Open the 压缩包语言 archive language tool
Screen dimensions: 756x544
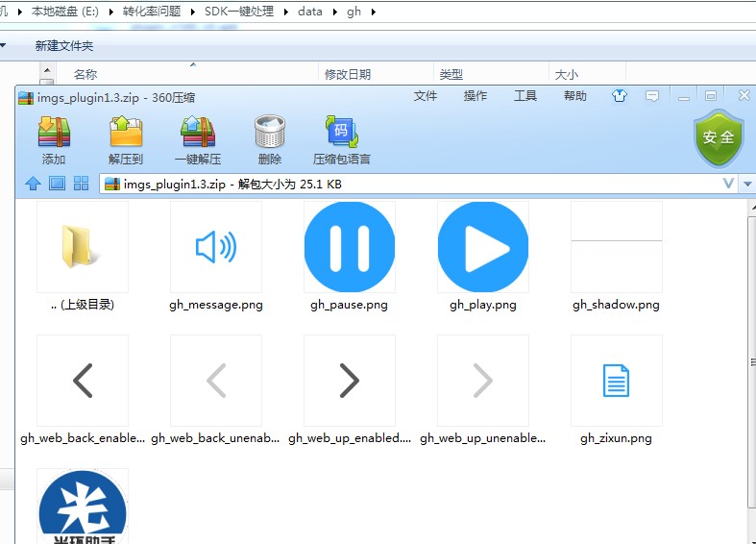point(341,132)
